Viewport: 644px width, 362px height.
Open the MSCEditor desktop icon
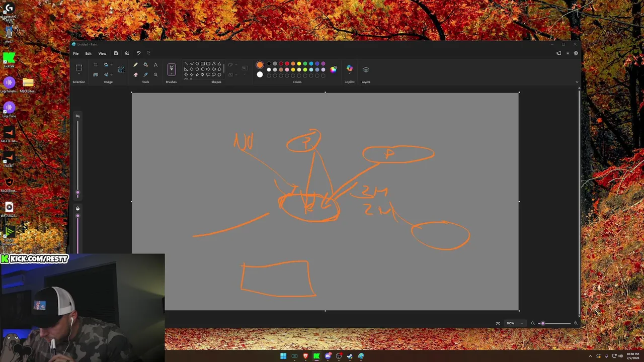click(x=28, y=84)
